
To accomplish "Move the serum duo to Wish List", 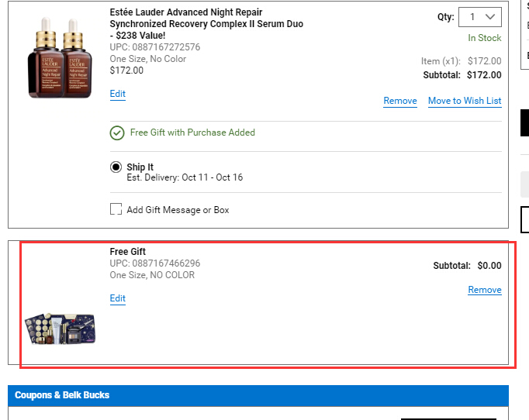I will point(465,101).
